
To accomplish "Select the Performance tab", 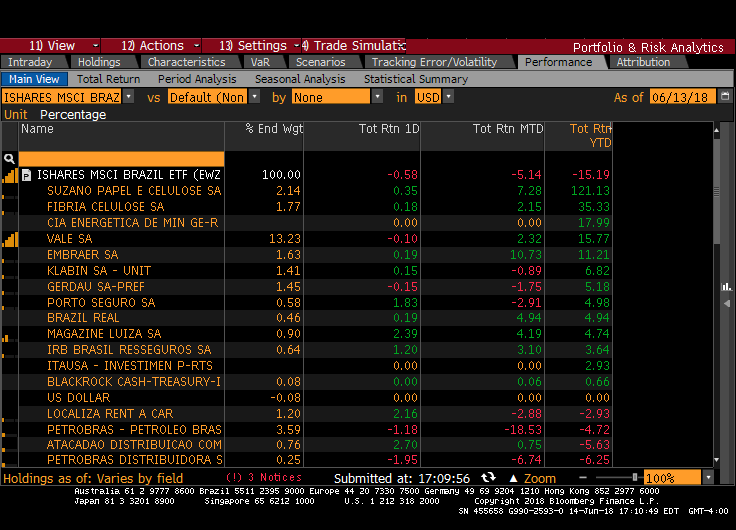I will tap(559, 62).
